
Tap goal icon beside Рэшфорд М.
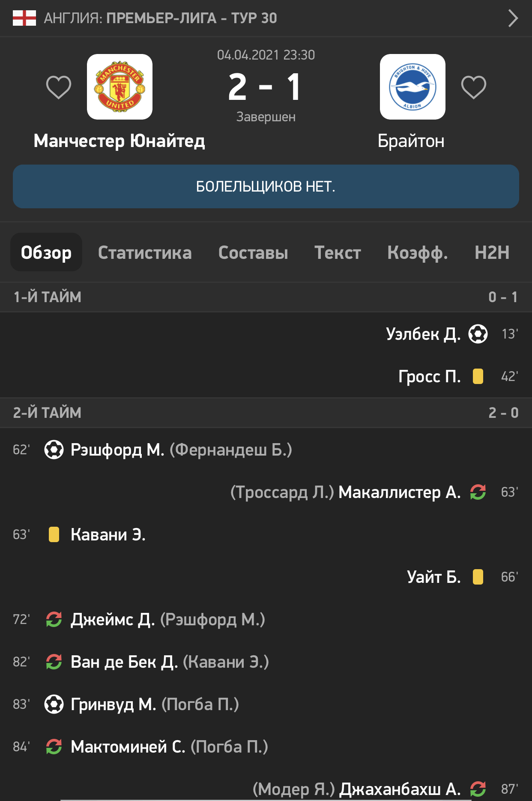54,450
